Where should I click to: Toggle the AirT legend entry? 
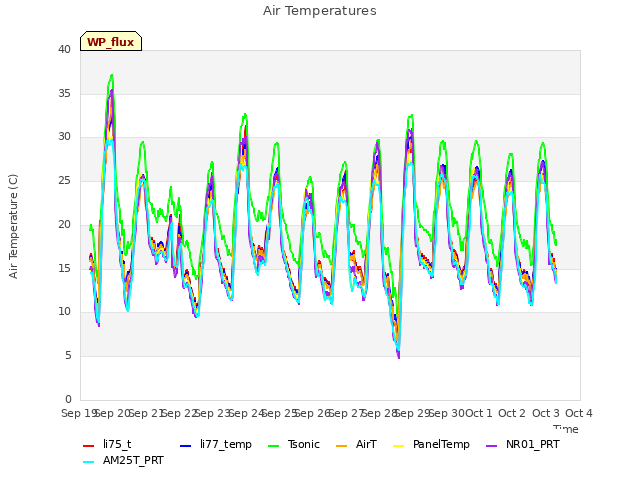click(356, 444)
